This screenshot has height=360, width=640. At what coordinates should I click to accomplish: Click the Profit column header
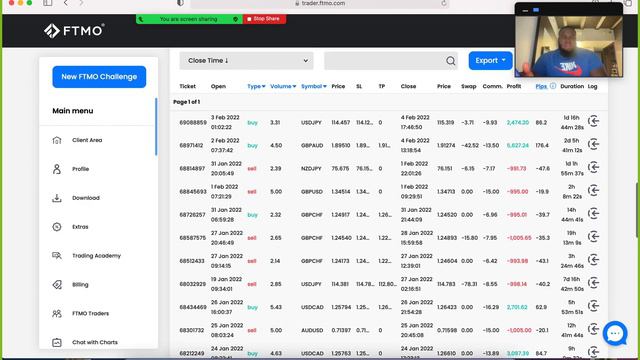click(x=514, y=86)
